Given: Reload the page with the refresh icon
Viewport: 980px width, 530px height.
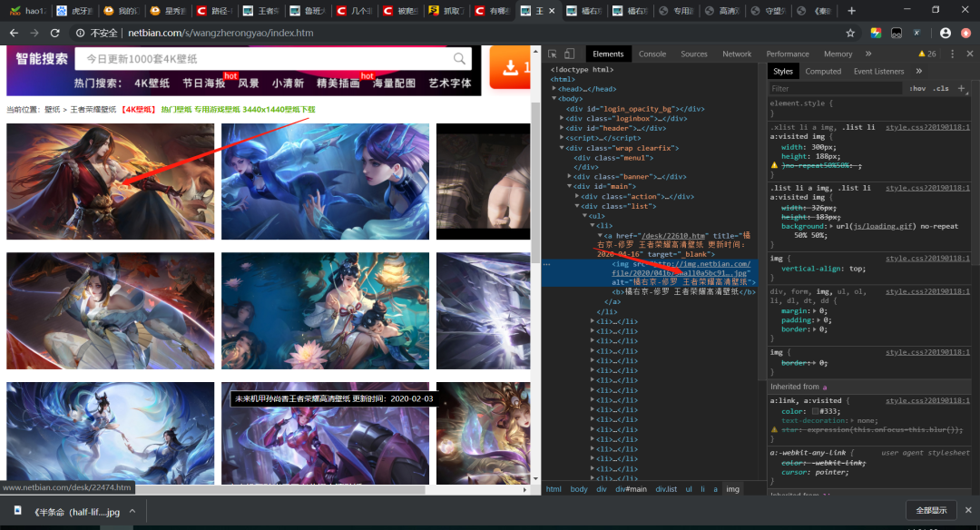Looking at the screenshot, I should 55,33.
